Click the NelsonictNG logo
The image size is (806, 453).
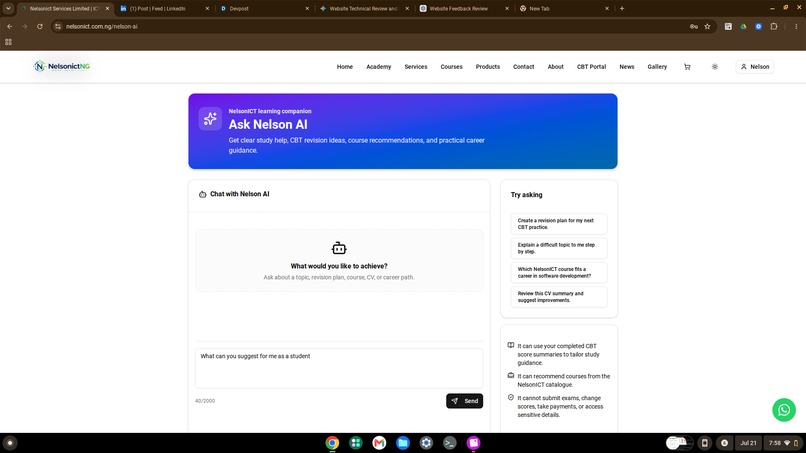tap(62, 66)
